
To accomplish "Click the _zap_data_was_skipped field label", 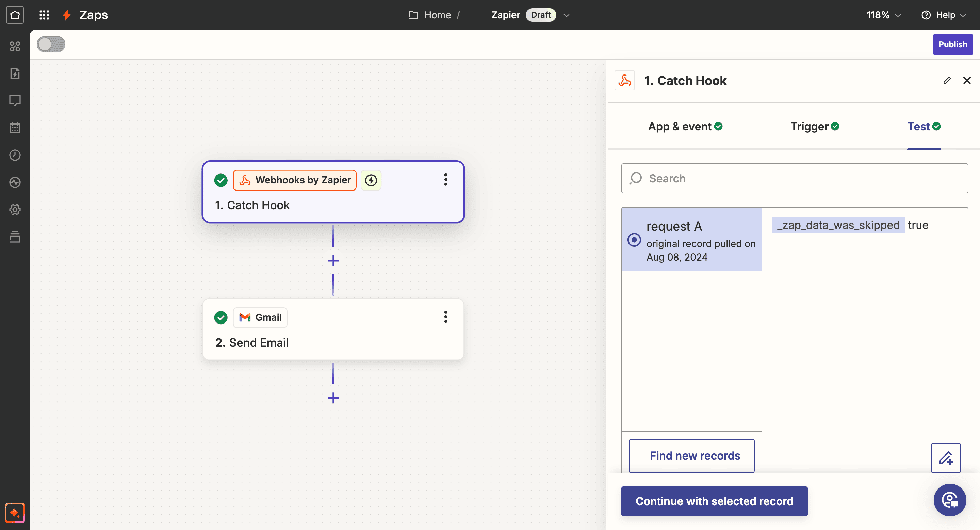I will coord(838,225).
